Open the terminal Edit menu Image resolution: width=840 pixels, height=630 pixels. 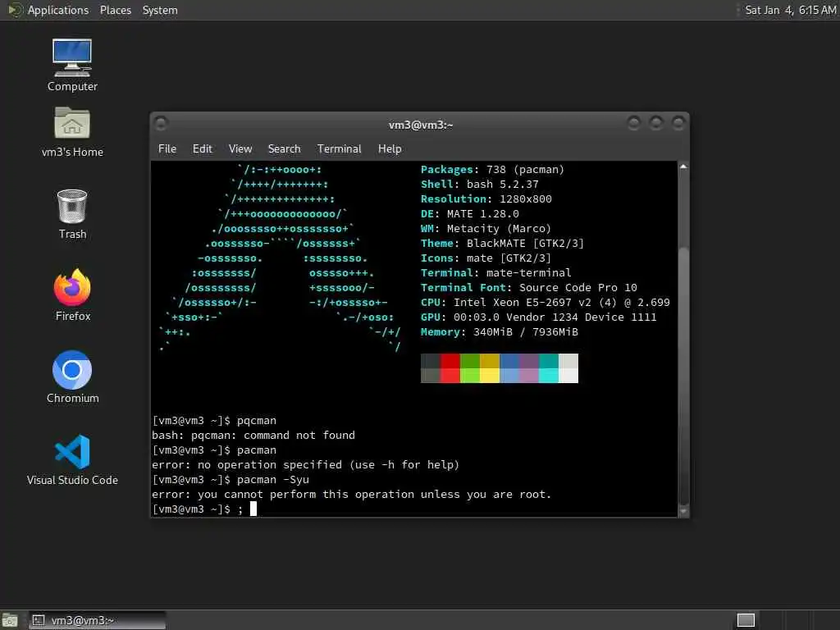[203, 149]
